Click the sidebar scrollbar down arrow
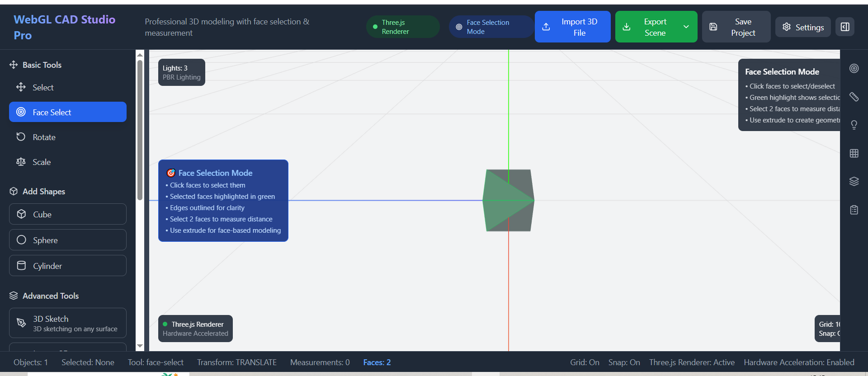Viewport: 868px width, 376px height. coord(140,346)
